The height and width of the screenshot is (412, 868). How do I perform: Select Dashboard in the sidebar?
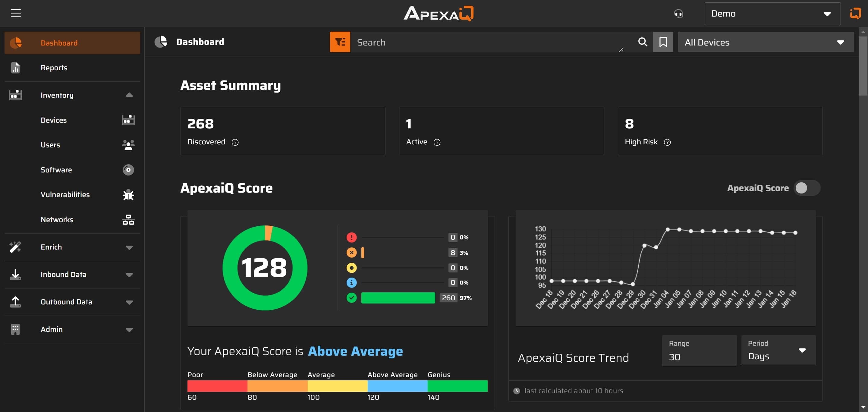click(72, 43)
